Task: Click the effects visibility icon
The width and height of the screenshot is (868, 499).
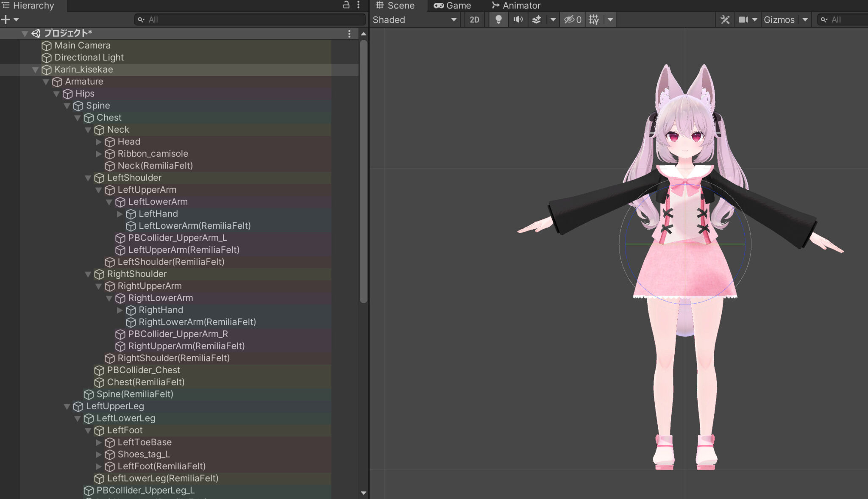Action: (x=536, y=19)
